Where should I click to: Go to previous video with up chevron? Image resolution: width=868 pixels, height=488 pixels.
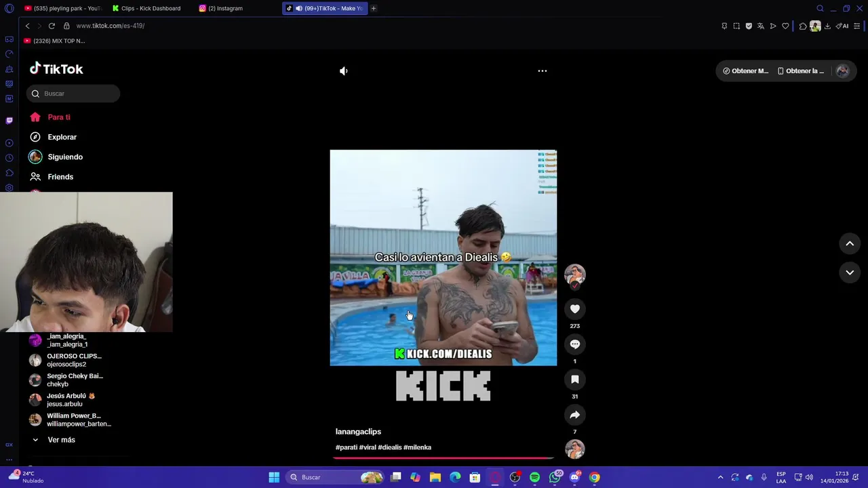pyautogui.click(x=850, y=243)
